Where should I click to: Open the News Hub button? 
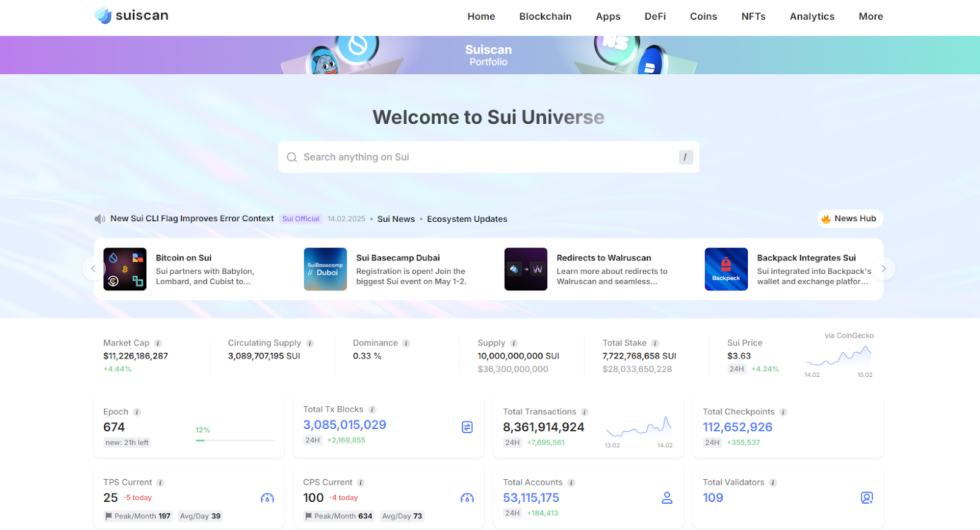click(850, 219)
